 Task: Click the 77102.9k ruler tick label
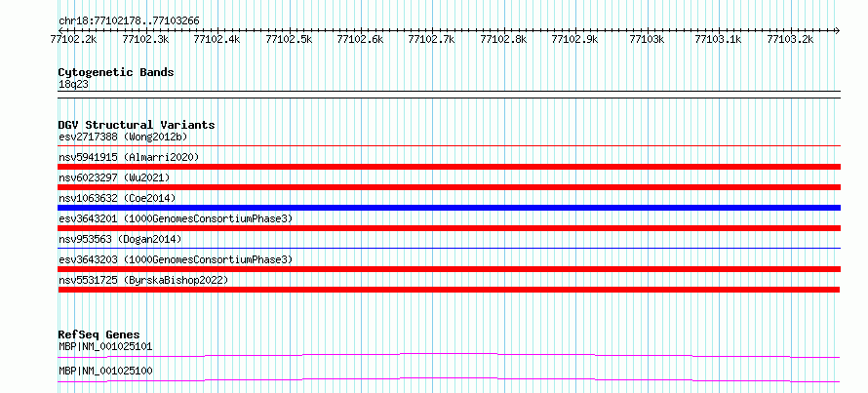574,39
